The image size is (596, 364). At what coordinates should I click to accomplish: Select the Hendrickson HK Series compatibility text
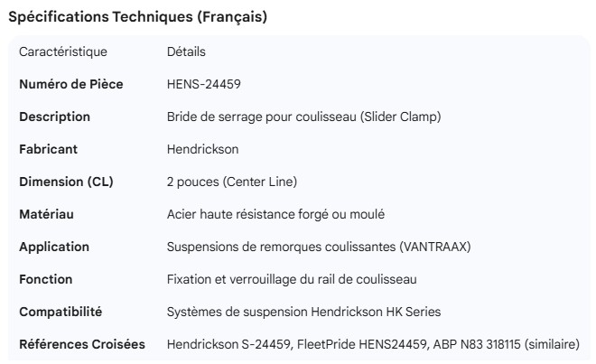pyautogui.click(x=303, y=312)
